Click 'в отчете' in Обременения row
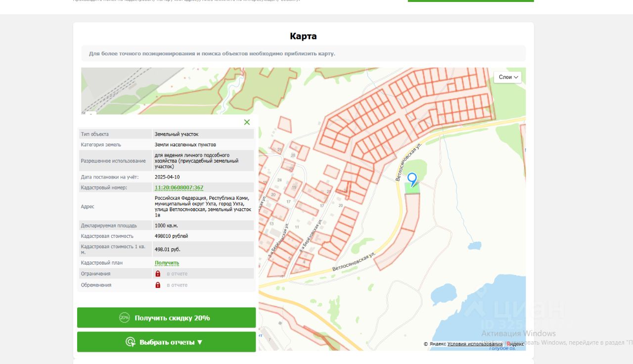The image size is (633, 364). click(x=177, y=285)
